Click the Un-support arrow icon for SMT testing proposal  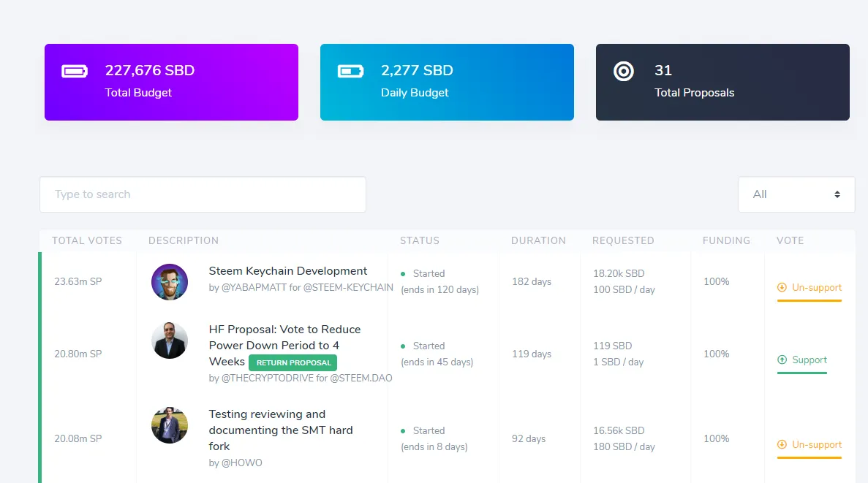coord(782,444)
